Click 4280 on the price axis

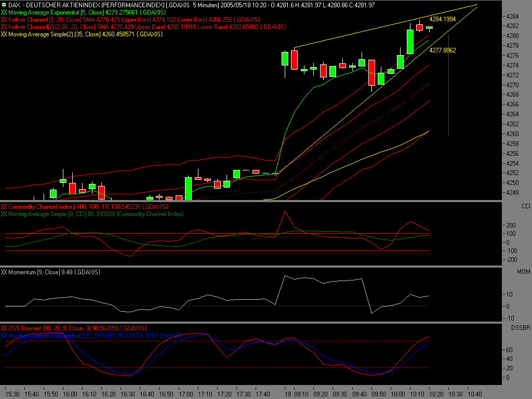pyautogui.click(x=512, y=36)
